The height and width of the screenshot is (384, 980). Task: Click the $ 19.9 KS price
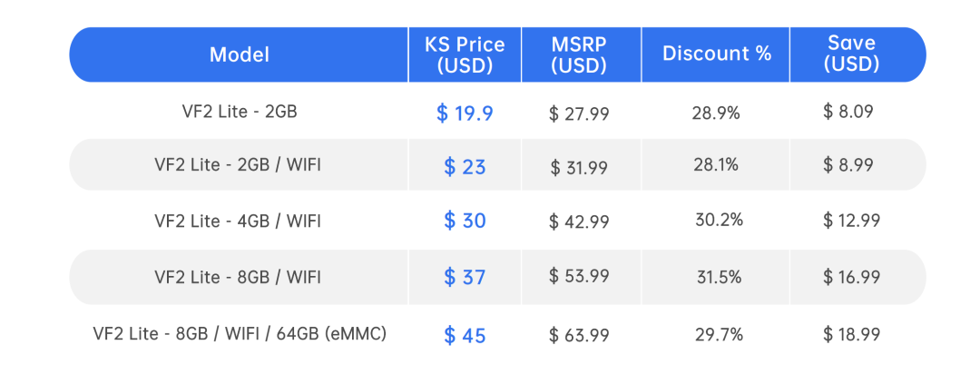[x=465, y=113]
